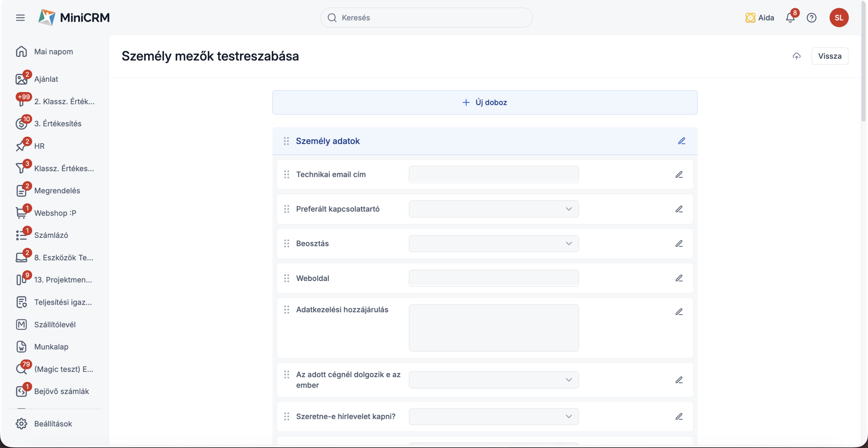Image resolution: width=868 pixels, height=448 pixels.
Task: Grab the Weboldal drag handle
Action: coord(287,278)
